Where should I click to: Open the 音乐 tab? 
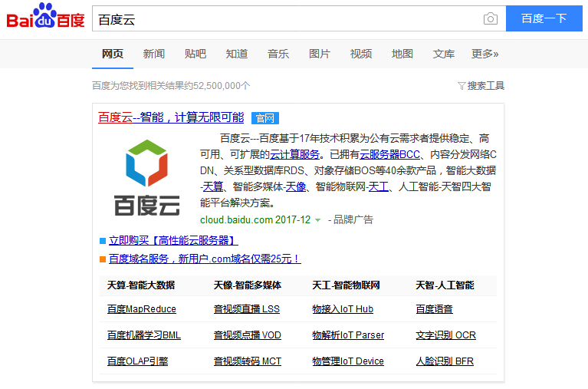coord(278,54)
